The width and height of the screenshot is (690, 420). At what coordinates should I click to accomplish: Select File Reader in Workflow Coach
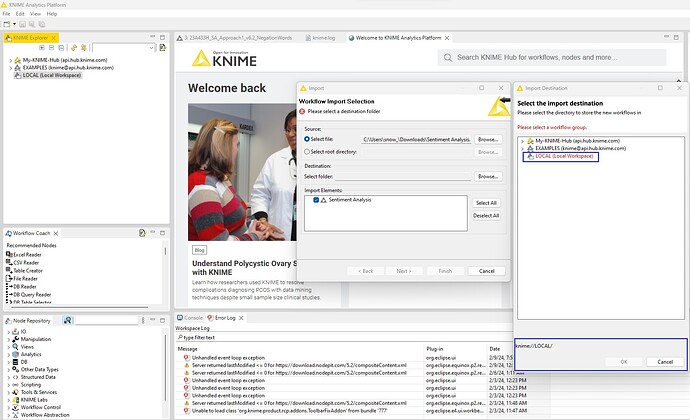pos(26,279)
